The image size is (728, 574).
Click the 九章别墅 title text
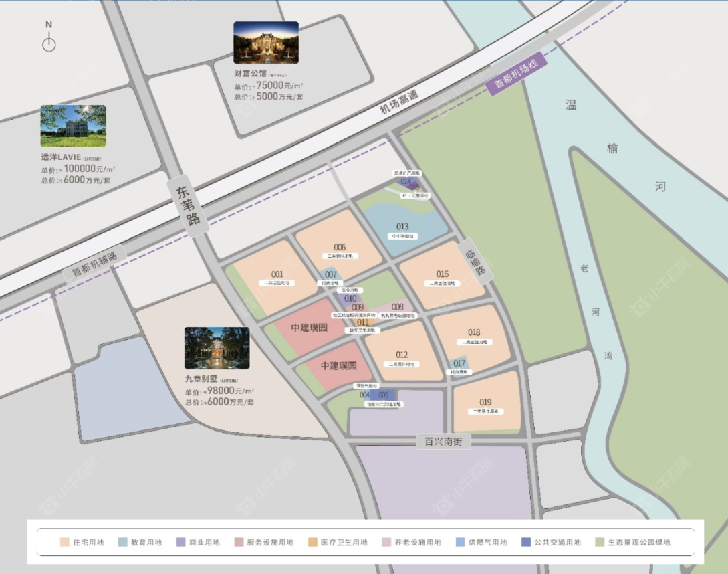(x=201, y=379)
